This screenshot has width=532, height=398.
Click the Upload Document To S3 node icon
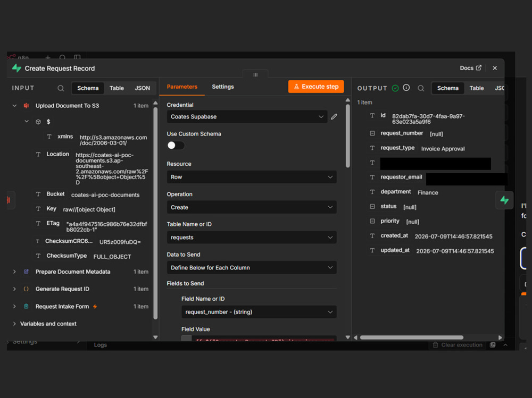point(26,105)
